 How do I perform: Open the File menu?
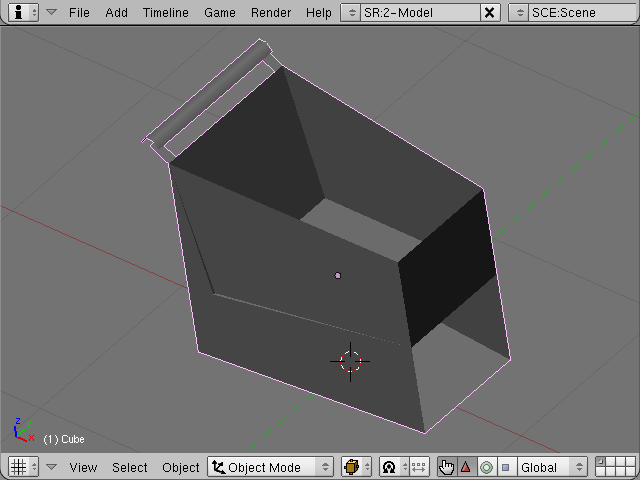click(79, 13)
